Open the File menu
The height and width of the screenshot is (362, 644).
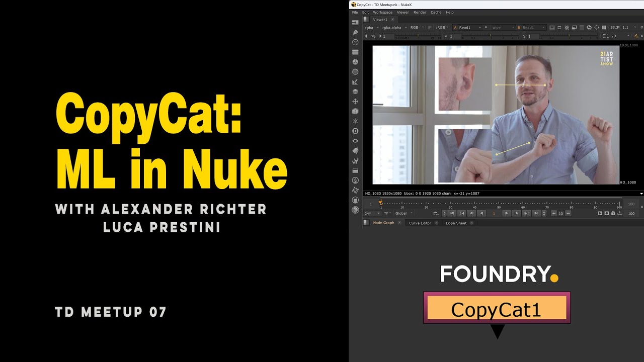(x=355, y=12)
